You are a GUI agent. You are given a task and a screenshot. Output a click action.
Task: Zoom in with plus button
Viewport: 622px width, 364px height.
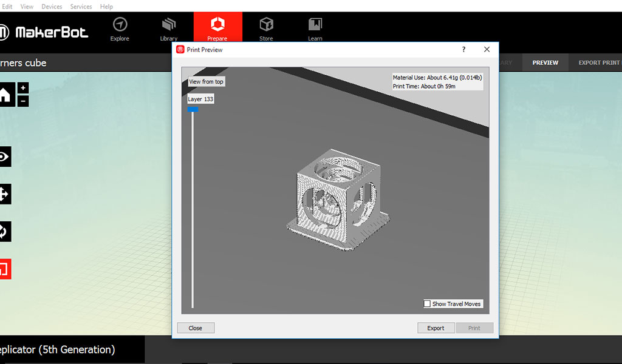point(23,88)
